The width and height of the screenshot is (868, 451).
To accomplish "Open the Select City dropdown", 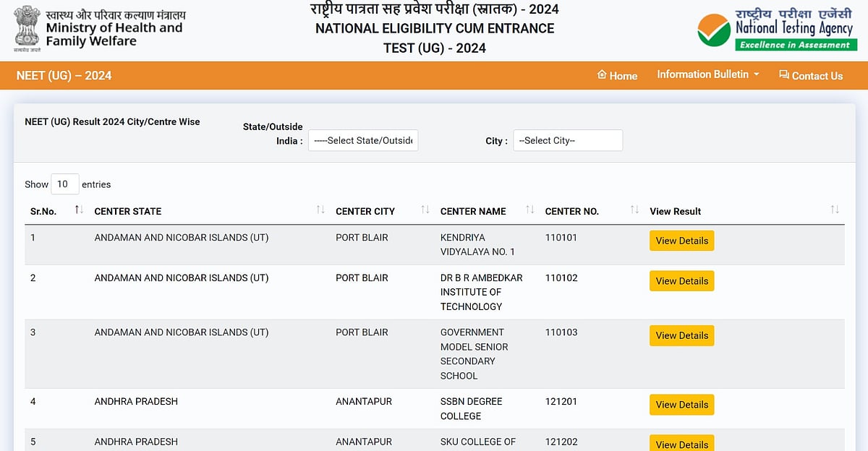I will [x=567, y=140].
